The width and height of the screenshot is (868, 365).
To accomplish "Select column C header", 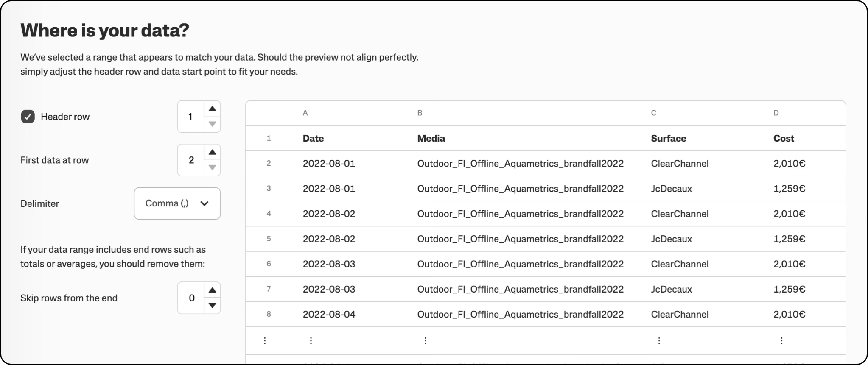I will 653,113.
